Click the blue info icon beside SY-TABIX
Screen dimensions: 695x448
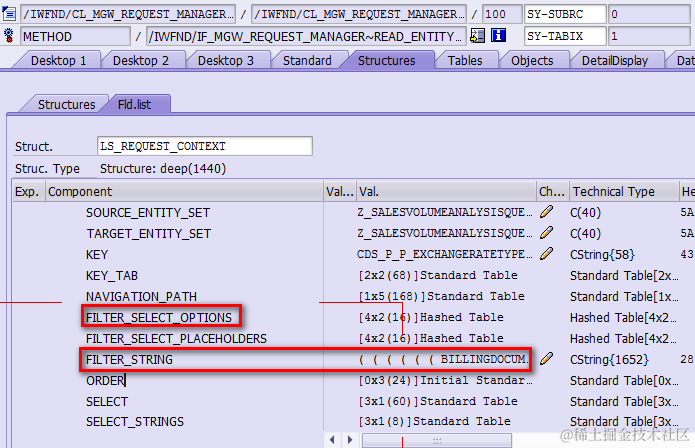499,35
